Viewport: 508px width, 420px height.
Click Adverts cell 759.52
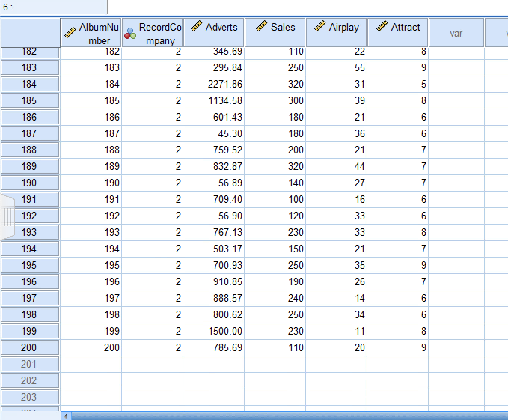tap(214, 150)
